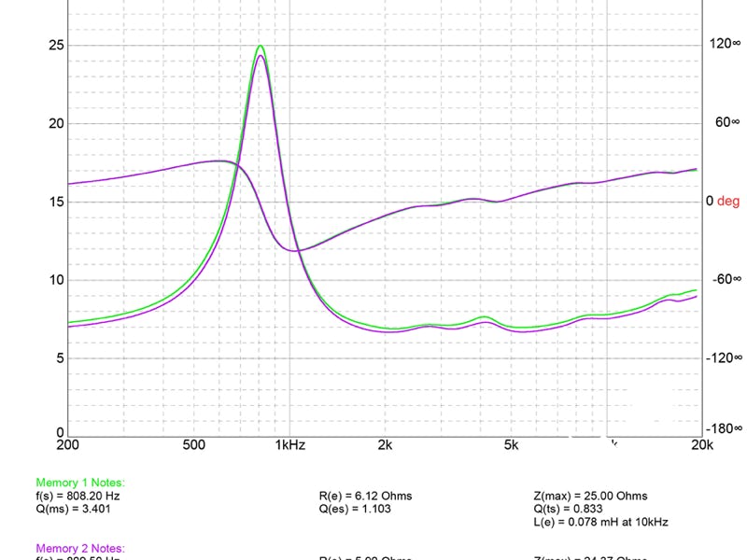Select the green Memory 1 Notes heading
Screen dimensions: 747x560
coord(80,483)
